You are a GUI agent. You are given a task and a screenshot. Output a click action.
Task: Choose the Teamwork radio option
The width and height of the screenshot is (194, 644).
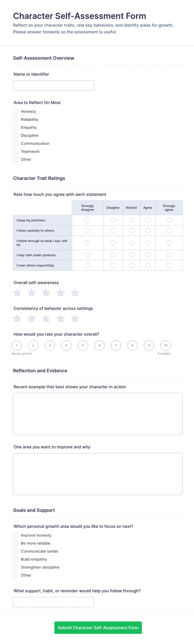tap(15, 151)
